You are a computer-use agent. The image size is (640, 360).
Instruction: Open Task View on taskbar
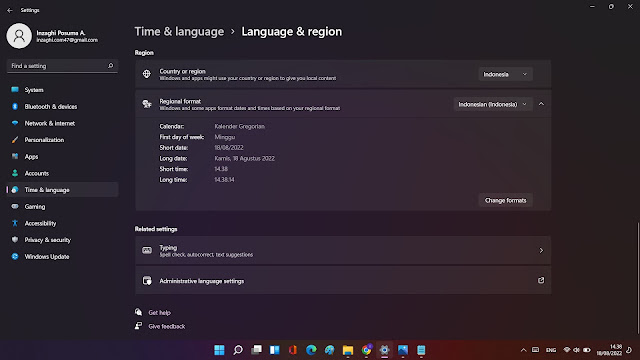pyautogui.click(x=256, y=350)
